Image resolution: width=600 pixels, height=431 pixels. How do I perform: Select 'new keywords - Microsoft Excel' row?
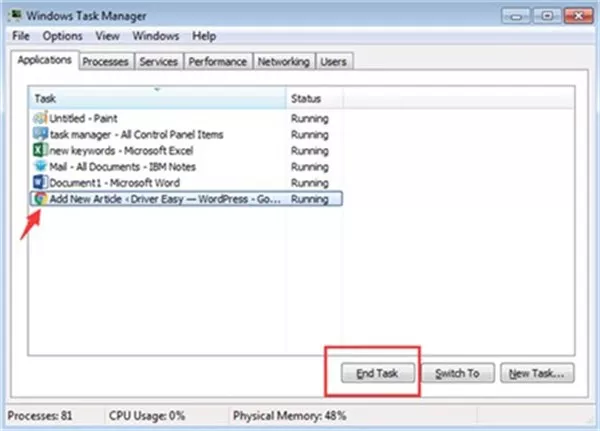[x=186, y=150]
